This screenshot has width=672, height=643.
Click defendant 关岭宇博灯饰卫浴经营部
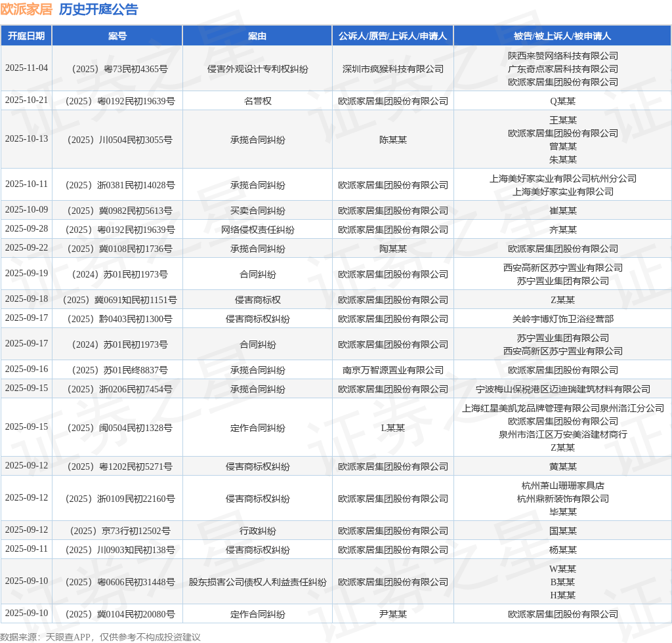coord(562,319)
